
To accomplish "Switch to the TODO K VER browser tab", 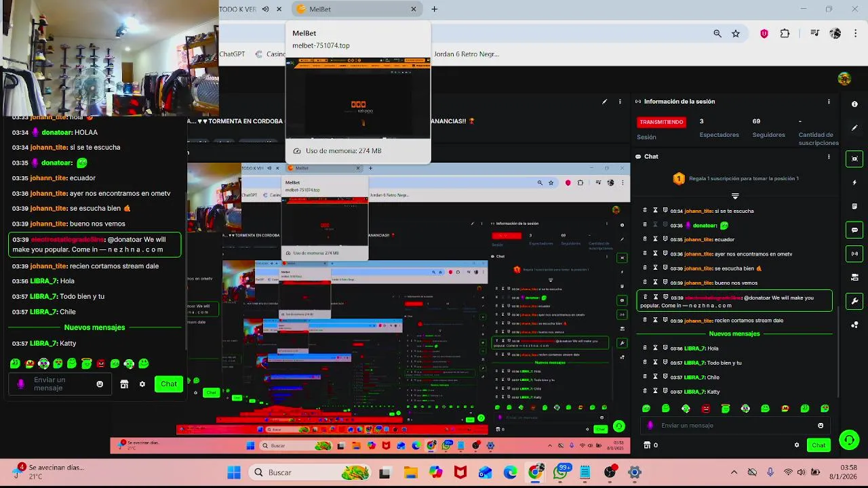I will (x=237, y=9).
